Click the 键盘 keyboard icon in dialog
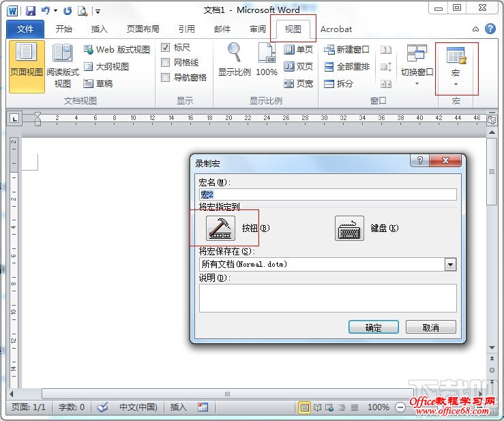The width and height of the screenshot is (504, 421). point(349,229)
